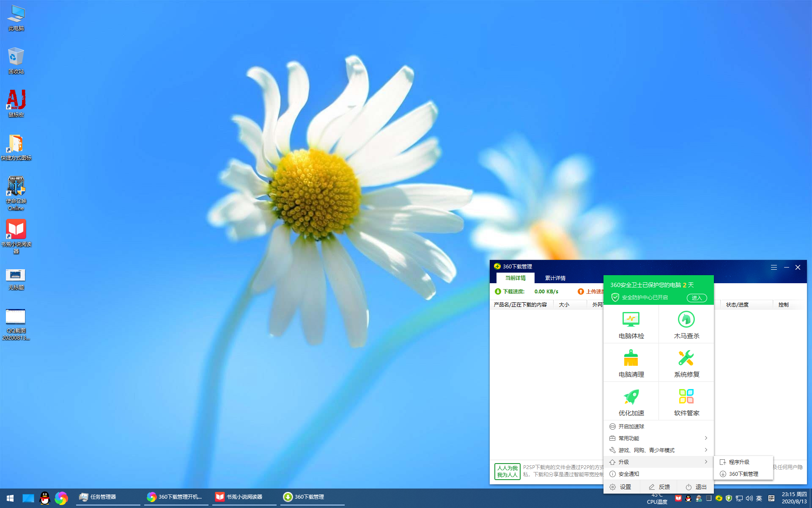
Task: Open 快捷方式图标 folder shortcut
Action: 16,147
